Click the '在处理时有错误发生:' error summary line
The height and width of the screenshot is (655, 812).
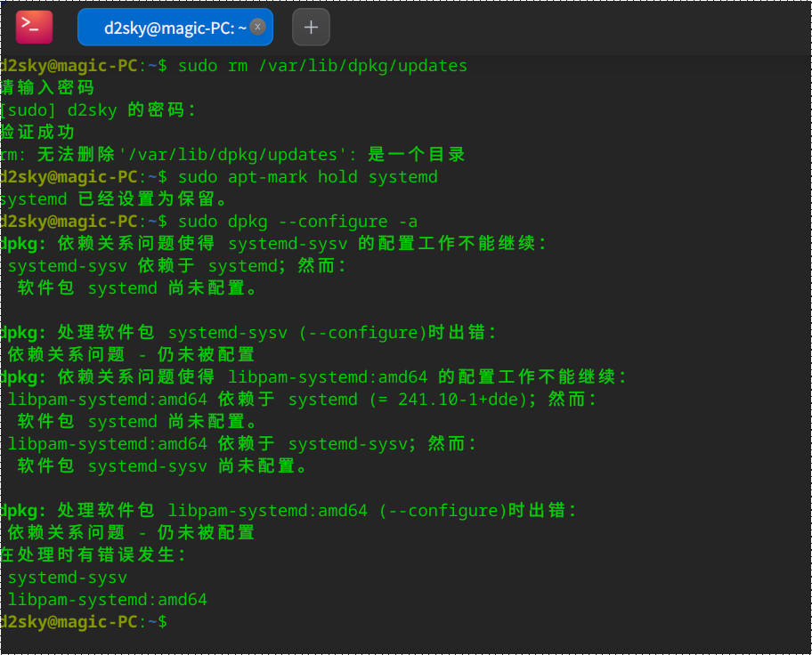93,554
